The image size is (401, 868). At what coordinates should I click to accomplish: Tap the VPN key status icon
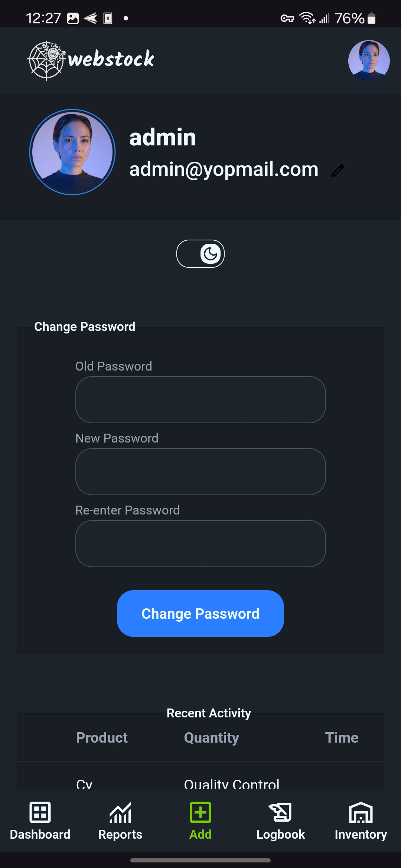(x=287, y=18)
